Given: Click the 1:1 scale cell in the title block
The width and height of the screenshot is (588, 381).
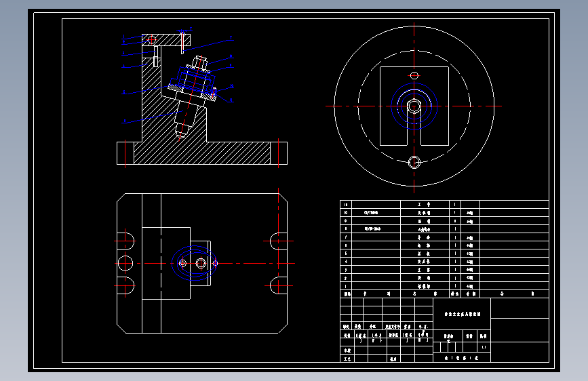Looking at the screenshot, I should tap(484, 347).
